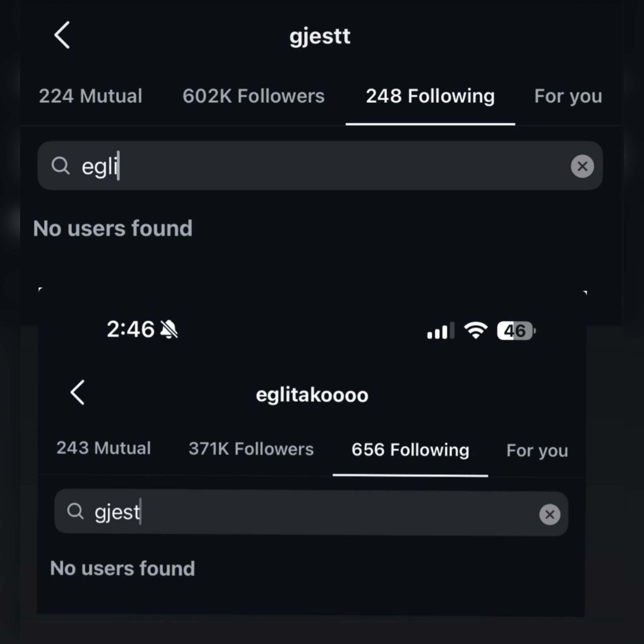Open the For you tab under gjestt

tap(568, 96)
